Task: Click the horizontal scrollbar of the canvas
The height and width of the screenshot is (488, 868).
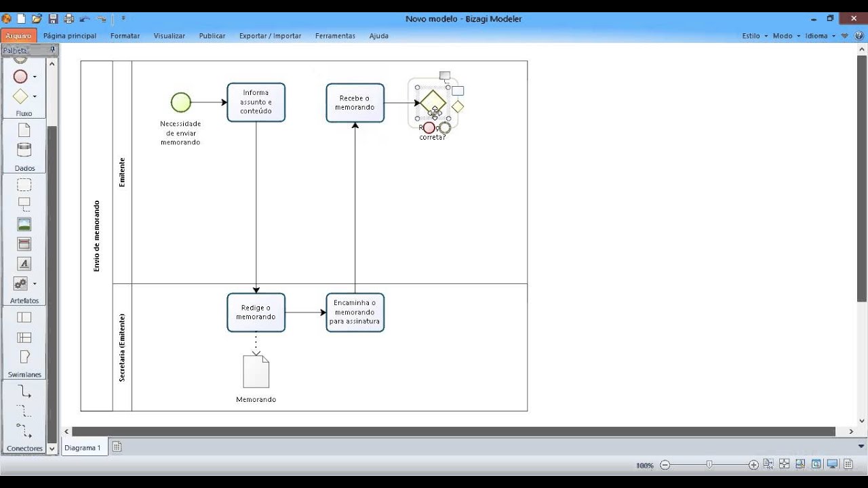Action: tap(454, 431)
